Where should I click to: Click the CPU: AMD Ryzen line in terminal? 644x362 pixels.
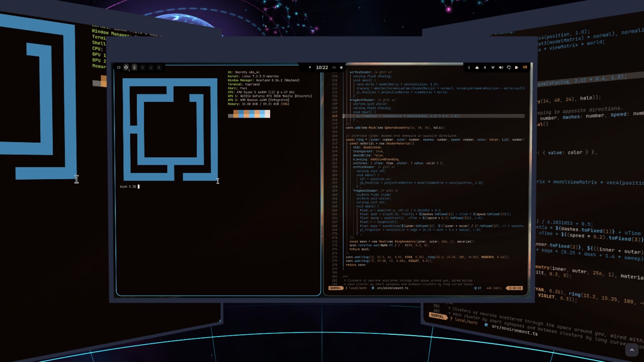tap(261, 92)
